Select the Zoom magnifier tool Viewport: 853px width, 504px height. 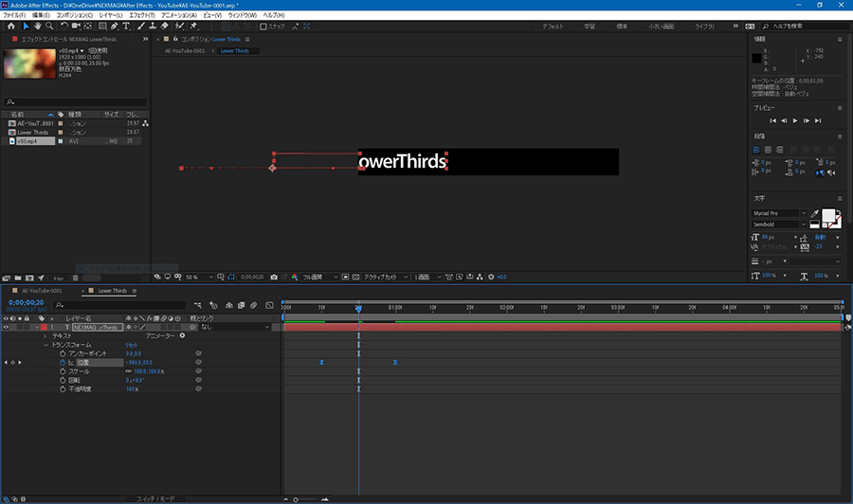coord(50,26)
